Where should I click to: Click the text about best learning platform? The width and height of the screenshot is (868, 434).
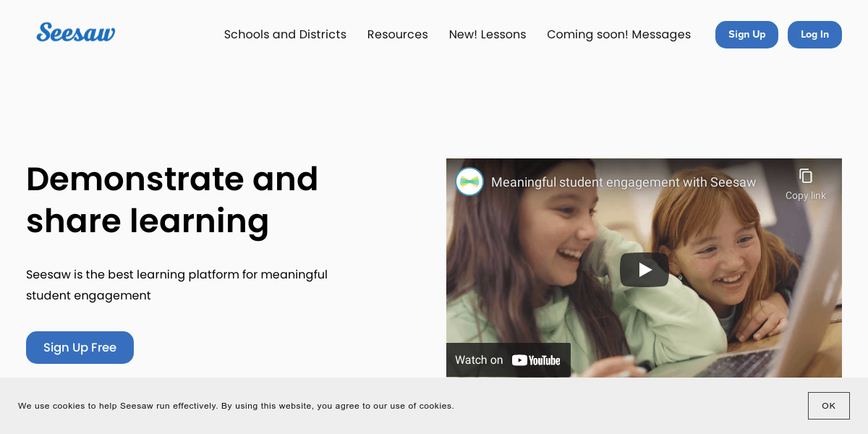[x=176, y=285]
